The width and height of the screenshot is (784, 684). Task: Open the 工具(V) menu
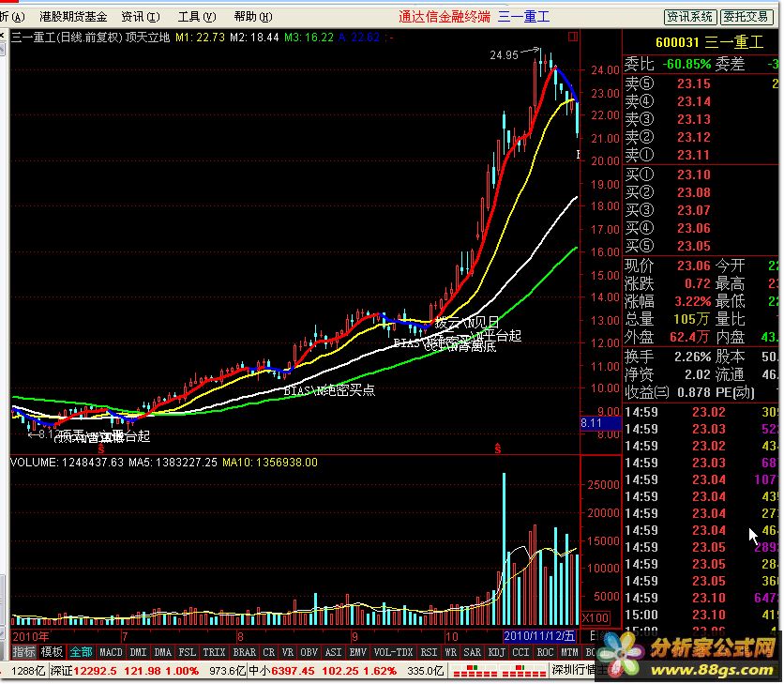pos(197,17)
